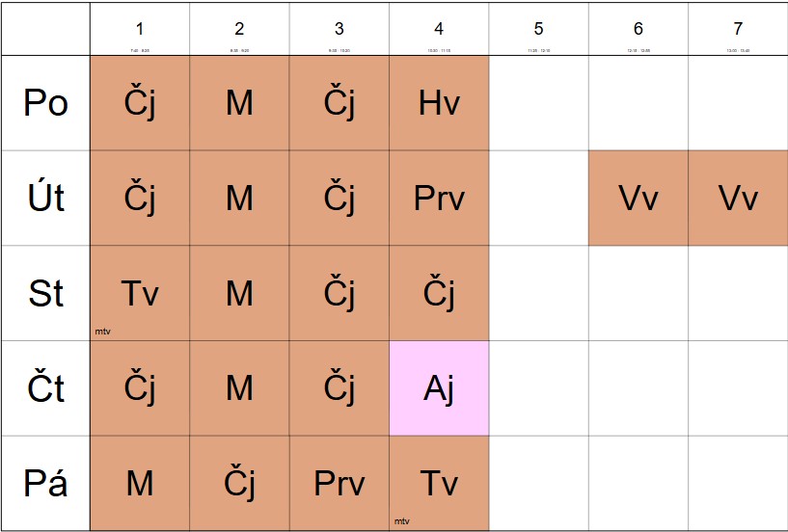788x532 pixels.
Task: Select period 1 column header
Action: pos(140,29)
